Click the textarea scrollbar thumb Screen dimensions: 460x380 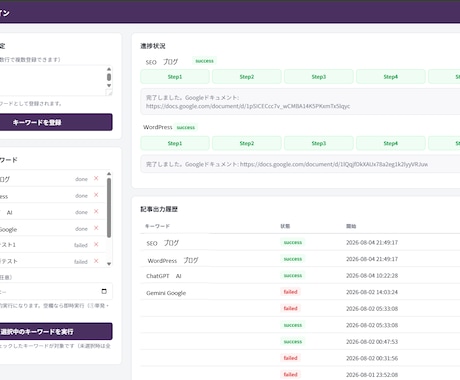(109, 77)
